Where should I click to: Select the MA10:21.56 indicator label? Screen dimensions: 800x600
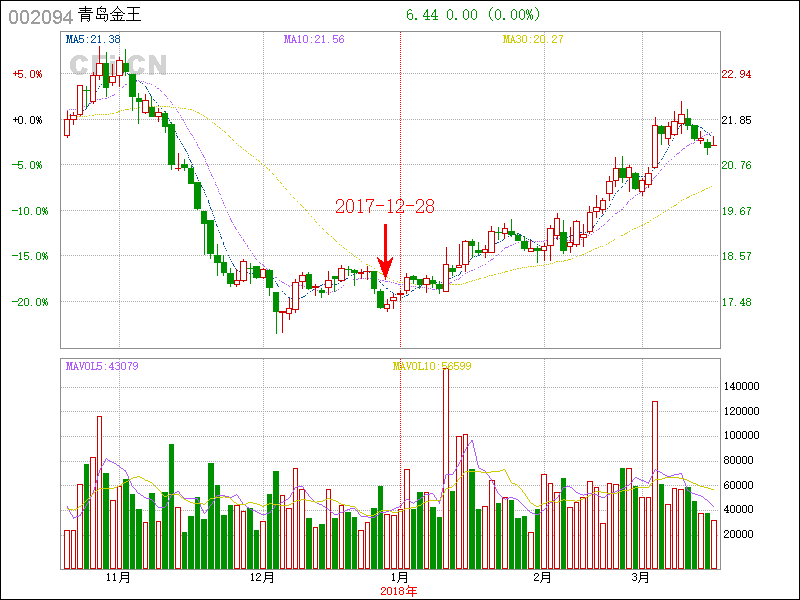(314, 39)
